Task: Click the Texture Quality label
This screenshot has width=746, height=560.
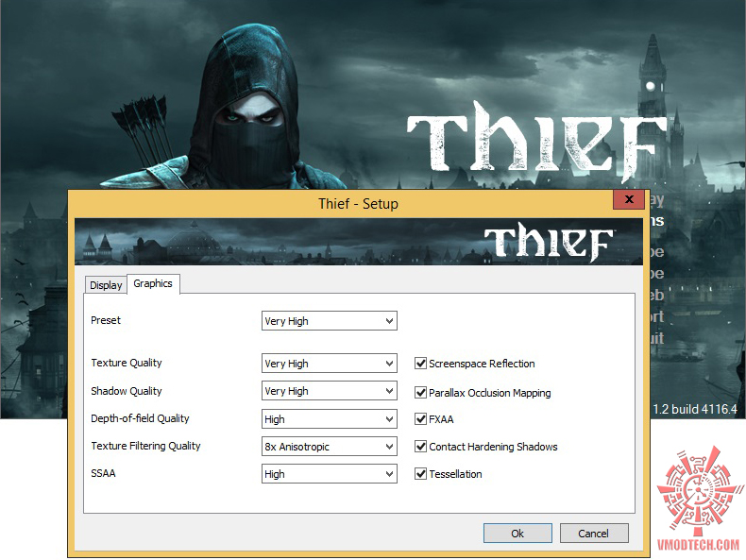Action: click(127, 363)
